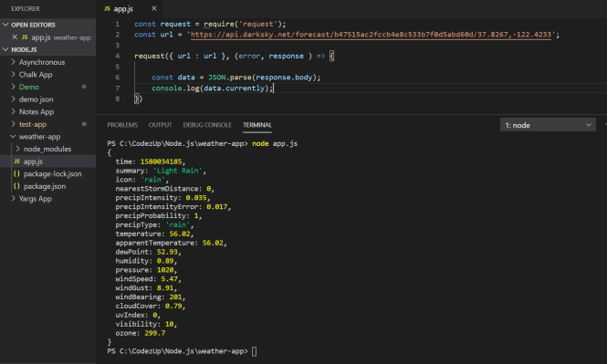Click the terminal prompt input cursor

254,351
